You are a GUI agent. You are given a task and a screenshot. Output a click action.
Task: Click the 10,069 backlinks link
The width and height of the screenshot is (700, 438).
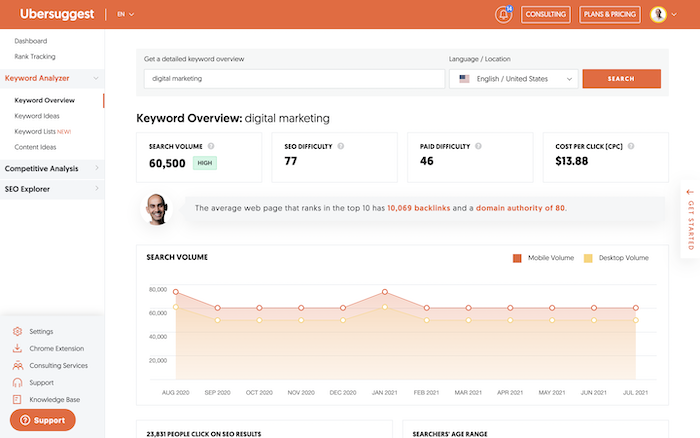click(418, 208)
